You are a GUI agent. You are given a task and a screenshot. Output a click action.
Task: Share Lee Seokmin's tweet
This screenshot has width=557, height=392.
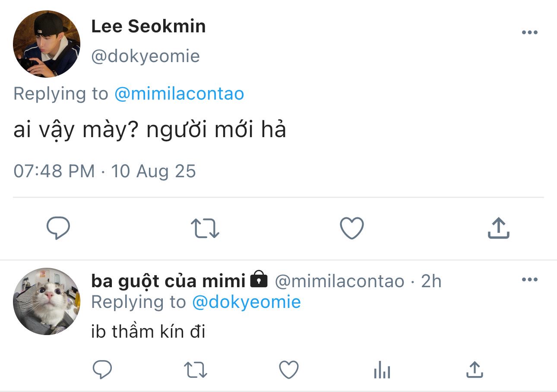[499, 228]
